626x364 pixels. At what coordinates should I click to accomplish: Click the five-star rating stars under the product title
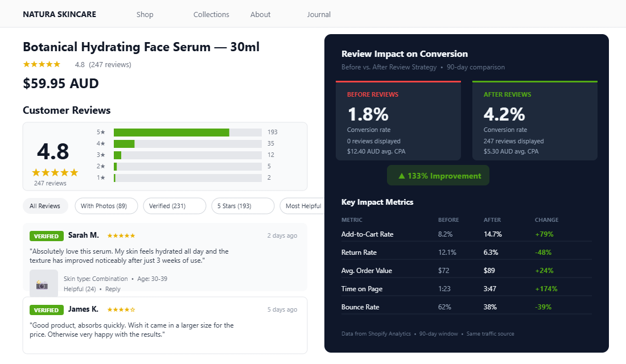coord(41,64)
